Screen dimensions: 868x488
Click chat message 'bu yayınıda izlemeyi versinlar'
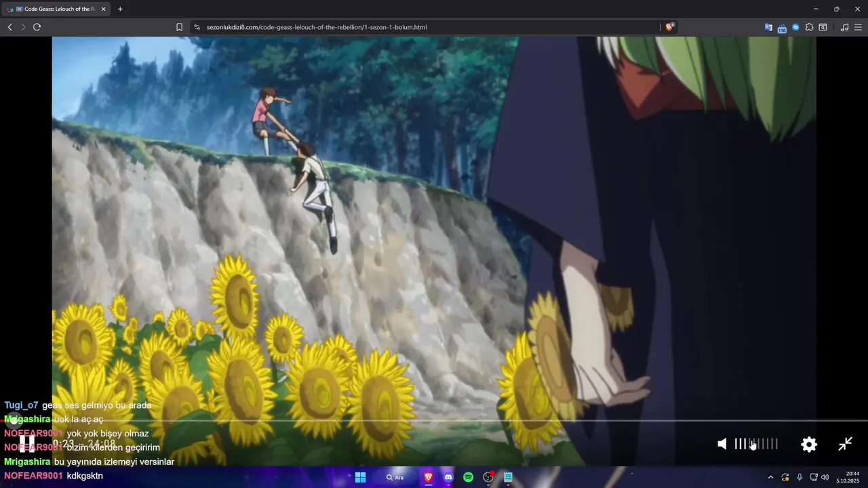click(114, 462)
